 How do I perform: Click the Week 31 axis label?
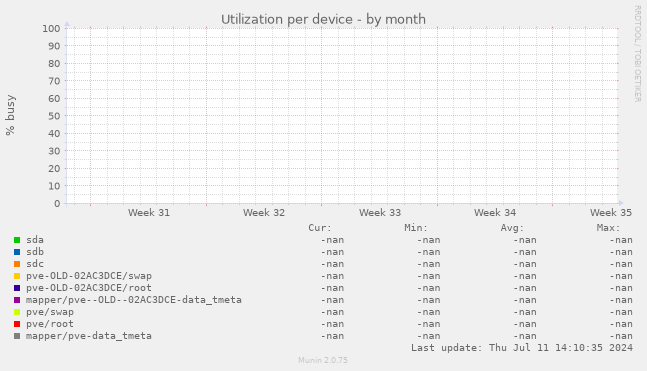click(149, 213)
